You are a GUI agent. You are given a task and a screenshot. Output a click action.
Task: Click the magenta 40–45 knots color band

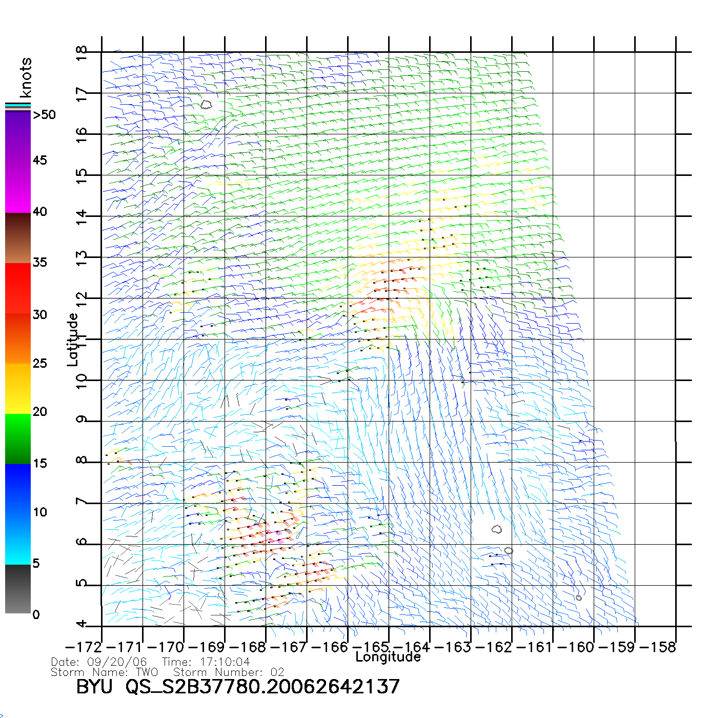click(18, 187)
